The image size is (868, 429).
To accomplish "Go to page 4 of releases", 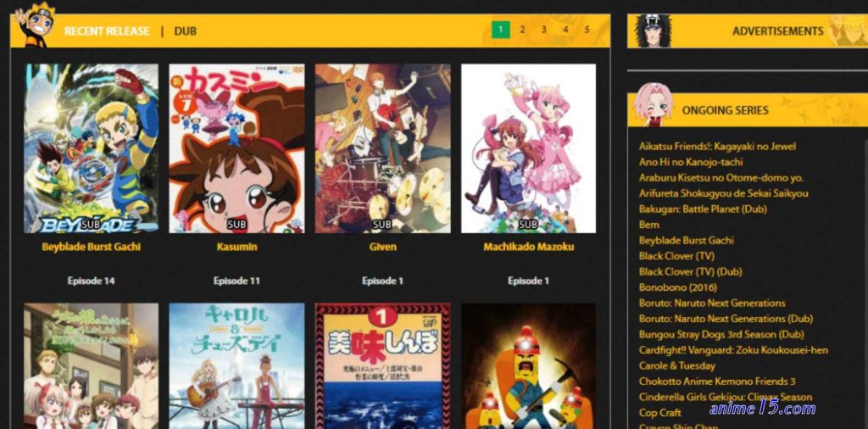I will tap(565, 30).
